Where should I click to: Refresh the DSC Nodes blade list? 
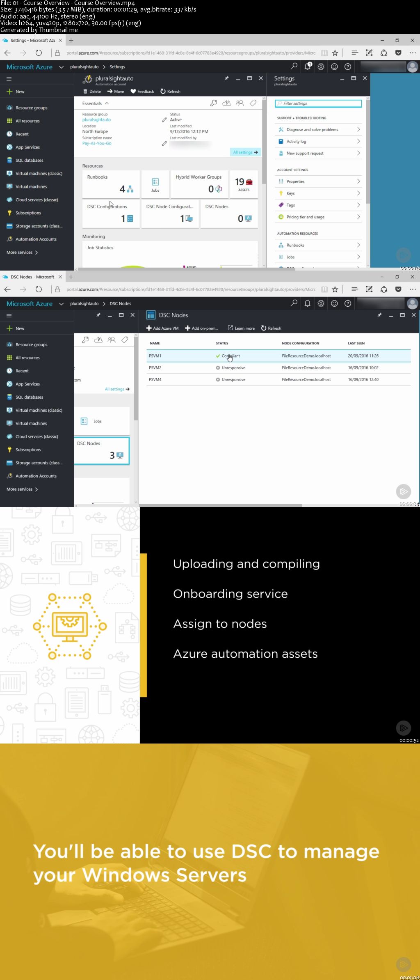pos(271,328)
